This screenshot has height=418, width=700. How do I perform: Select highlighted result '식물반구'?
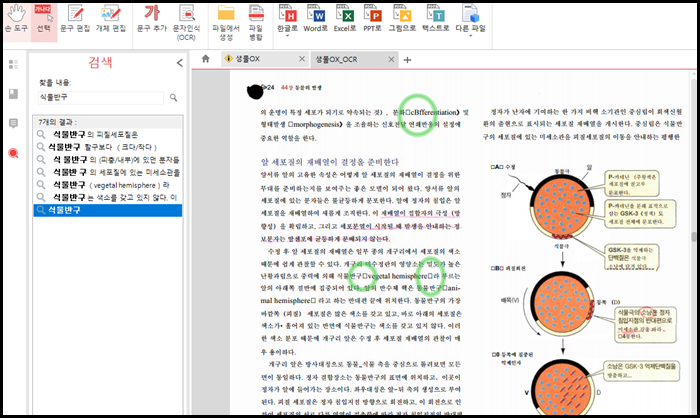pos(108,210)
